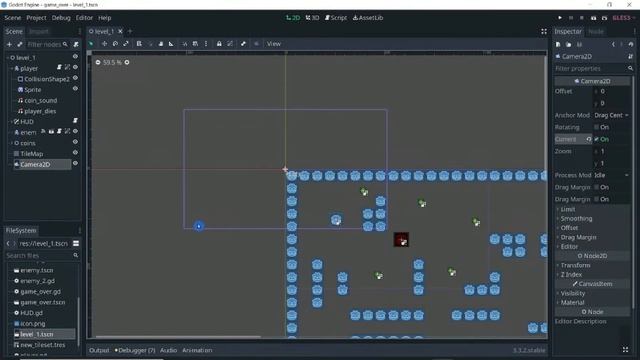Expand the Material section
640x360 pixels.
pyautogui.click(x=572, y=302)
